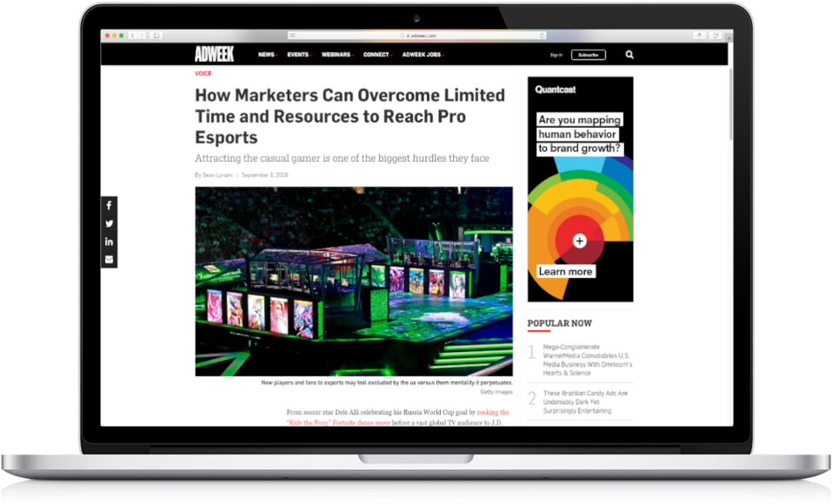Image resolution: width=832 pixels, height=504 pixels.
Task: Click the Sign In link
Action: (556, 54)
